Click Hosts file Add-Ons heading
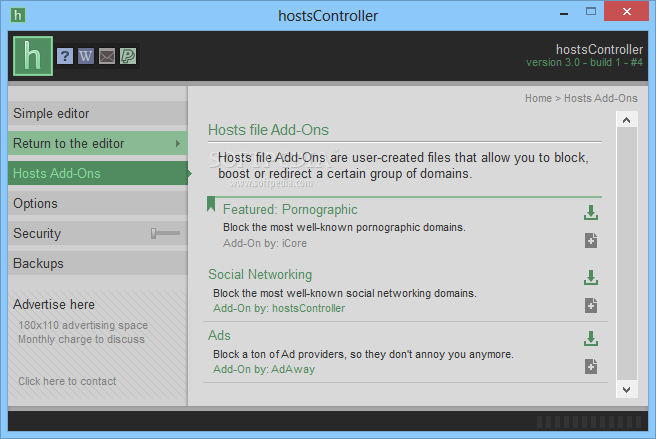656x439 pixels. (x=269, y=130)
